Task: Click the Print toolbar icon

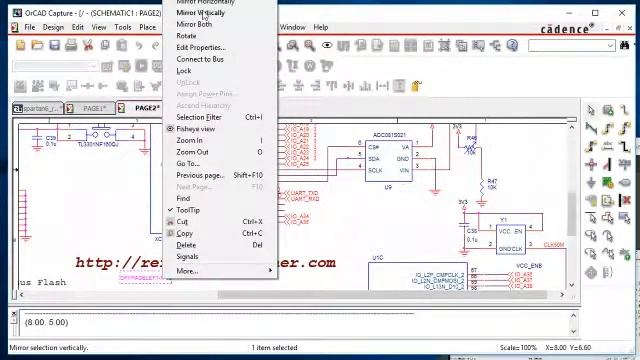Action: (71, 45)
